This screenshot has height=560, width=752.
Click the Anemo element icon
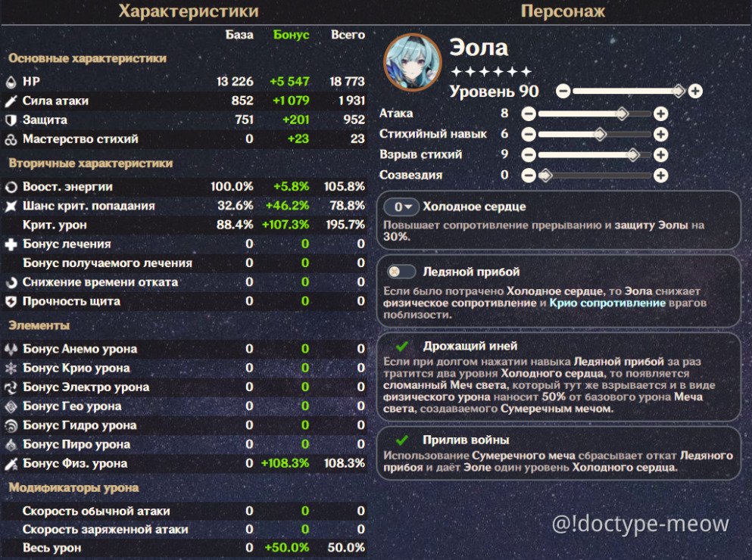pos(11,349)
